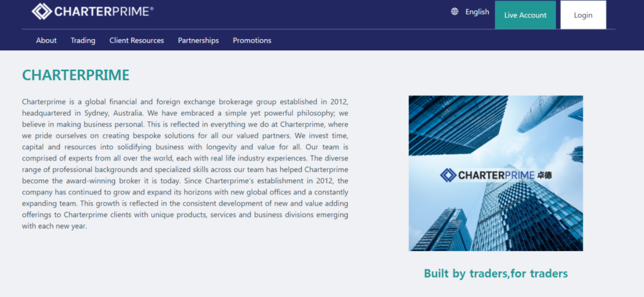
Task: Click the globe language icon
Action: tap(455, 11)
